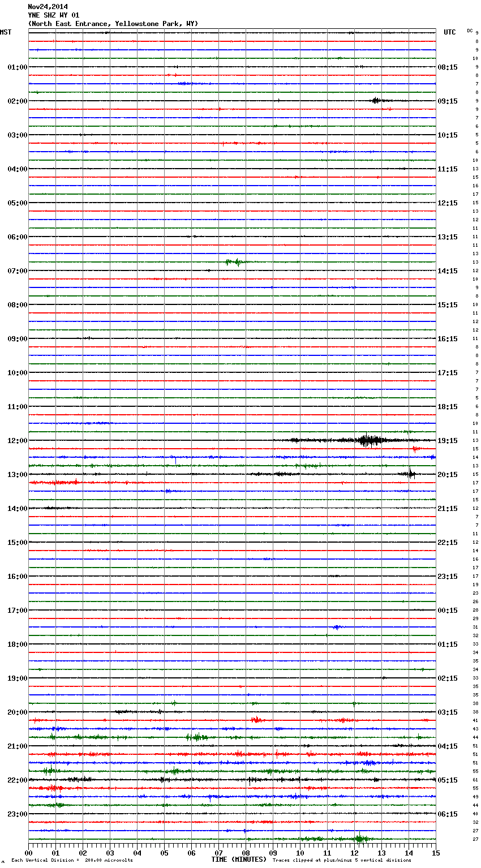Click the DC column header
Image resolution: width=481 pixels, height=868 pixels.
click(470, 31)
